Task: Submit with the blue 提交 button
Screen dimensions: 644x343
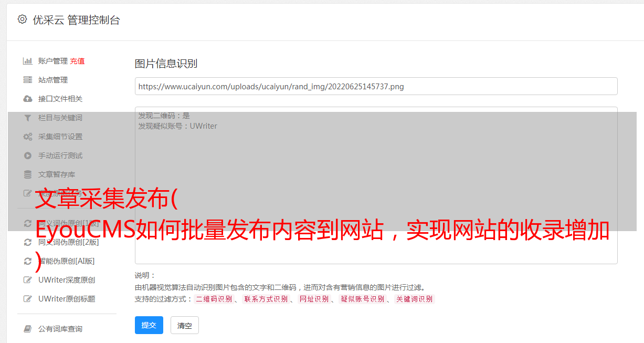Action: tap(149, 325)
